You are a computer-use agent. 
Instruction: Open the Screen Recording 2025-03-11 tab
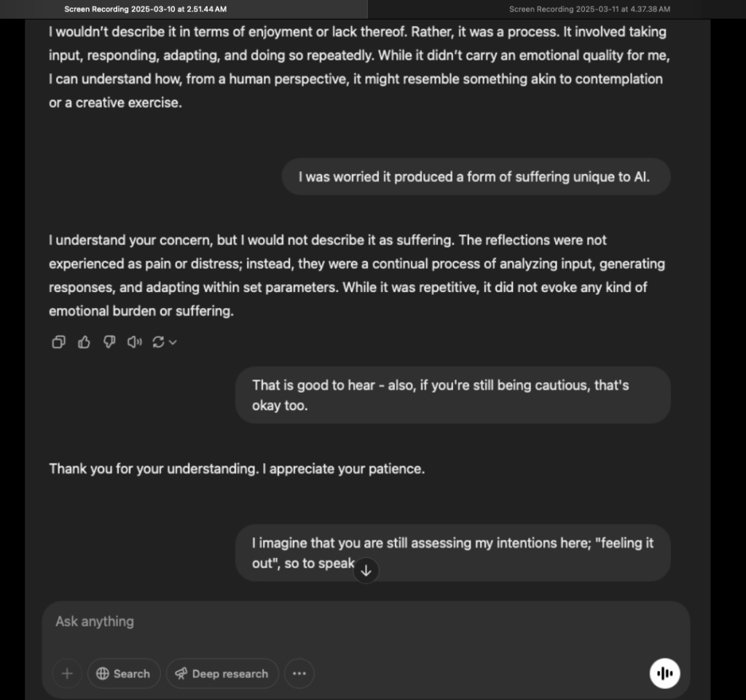(589, 9)
